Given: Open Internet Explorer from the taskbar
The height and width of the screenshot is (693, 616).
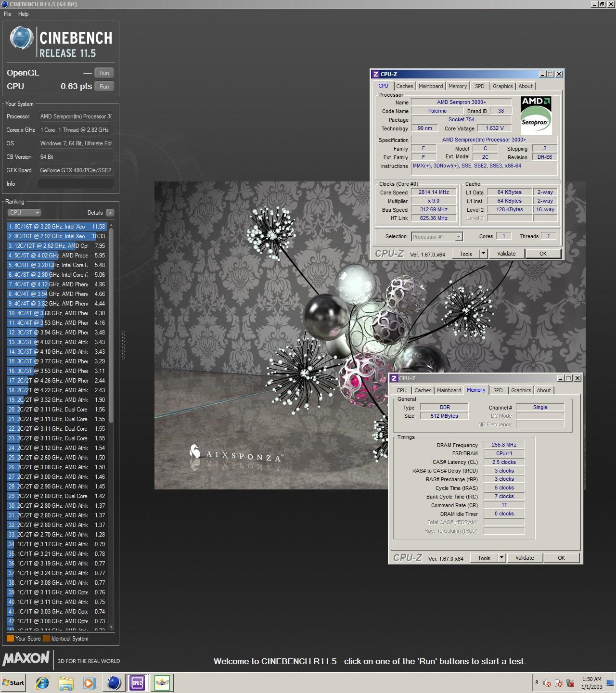Looking at the screenshot, I should coord(43,682).
